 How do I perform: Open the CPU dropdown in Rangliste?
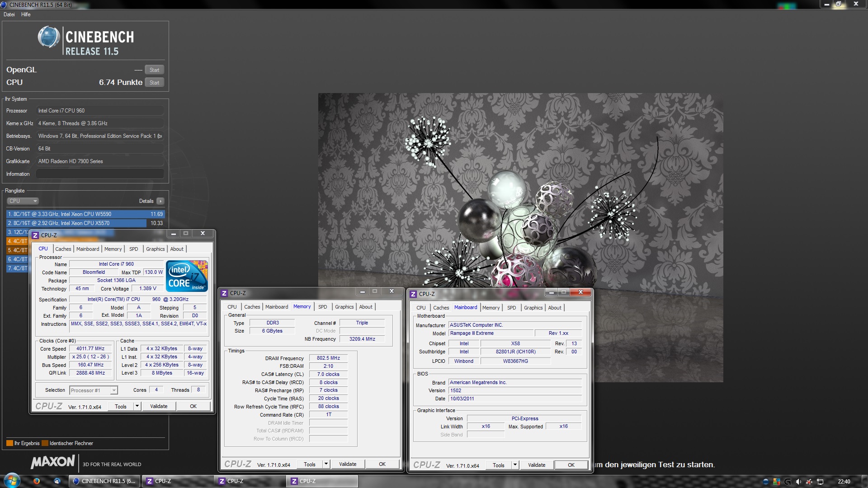point(23,201)
